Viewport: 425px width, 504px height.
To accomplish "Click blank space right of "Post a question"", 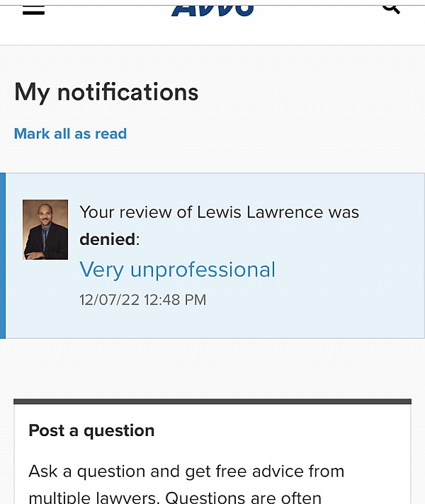I will (x=283, y=430).
